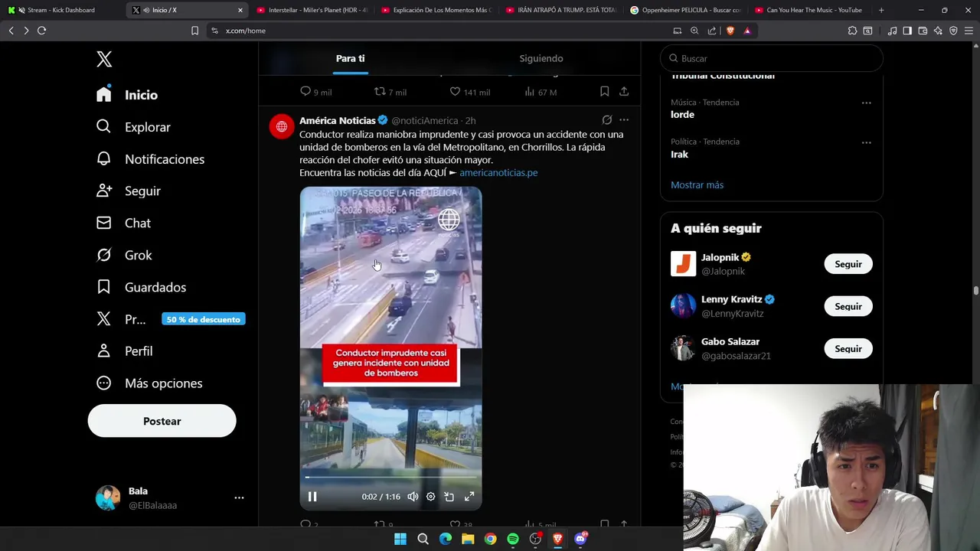Follow Gabo Salazar with Seguir button
Image resolution: width=980 pixels, height=551 pixels.
(848, 348)
